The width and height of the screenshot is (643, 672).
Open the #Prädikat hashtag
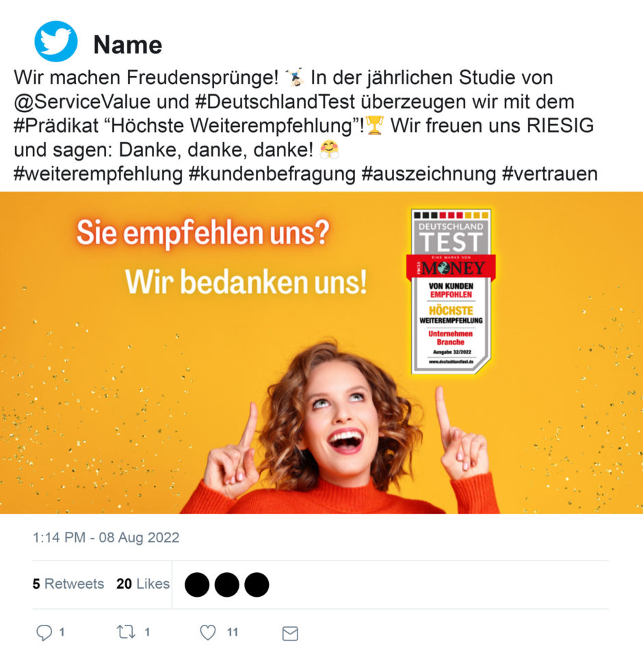[56, 126]
